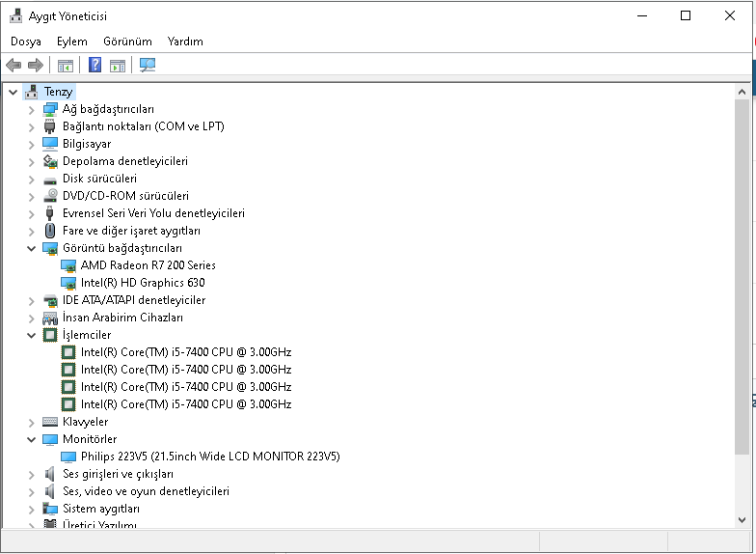
Task: Click the scan for hardware changes icon
Action: tap(147, 65)
